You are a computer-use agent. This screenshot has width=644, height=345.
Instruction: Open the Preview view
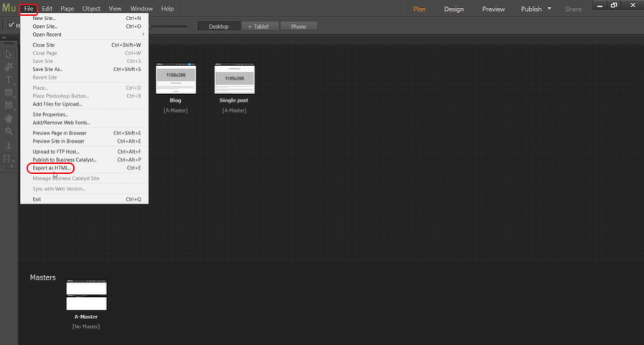[x=493, y=9]
